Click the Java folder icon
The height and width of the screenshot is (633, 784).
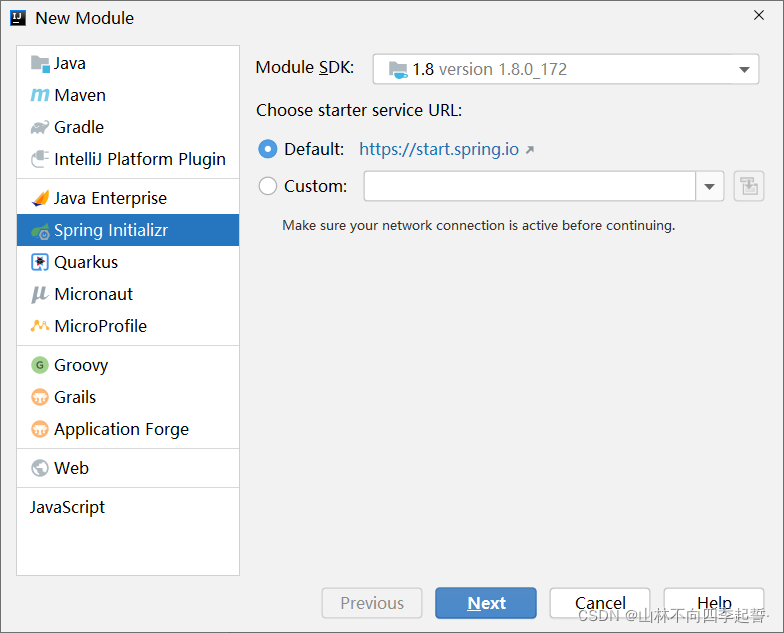click(40, 64)
